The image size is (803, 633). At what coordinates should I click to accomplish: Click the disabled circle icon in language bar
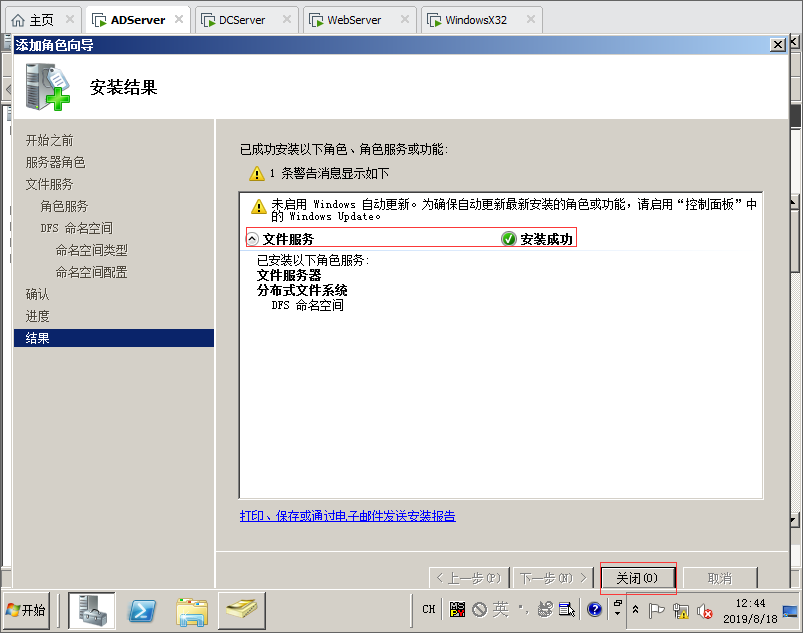click(x=479, y=609)
